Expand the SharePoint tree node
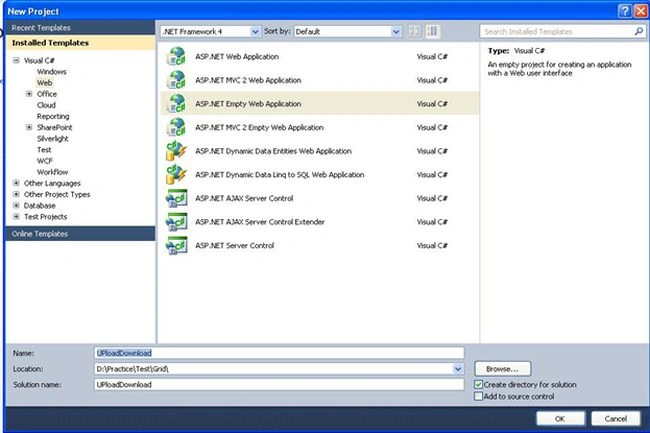The height and width of the screenshot is (433, 650). point(29,128)
